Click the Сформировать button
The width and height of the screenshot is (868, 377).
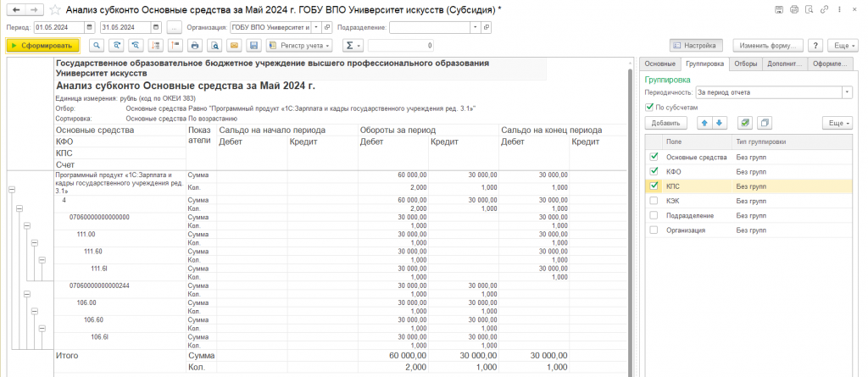point(42,46)
